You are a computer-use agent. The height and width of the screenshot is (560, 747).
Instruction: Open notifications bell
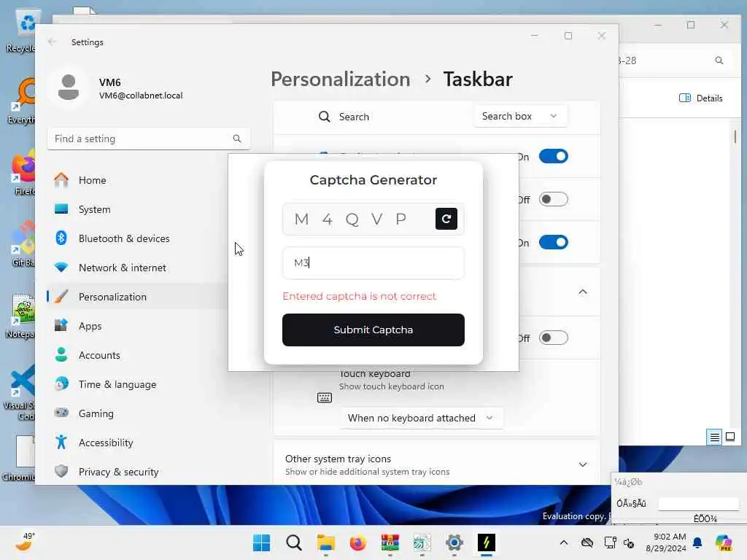[697, 542]
